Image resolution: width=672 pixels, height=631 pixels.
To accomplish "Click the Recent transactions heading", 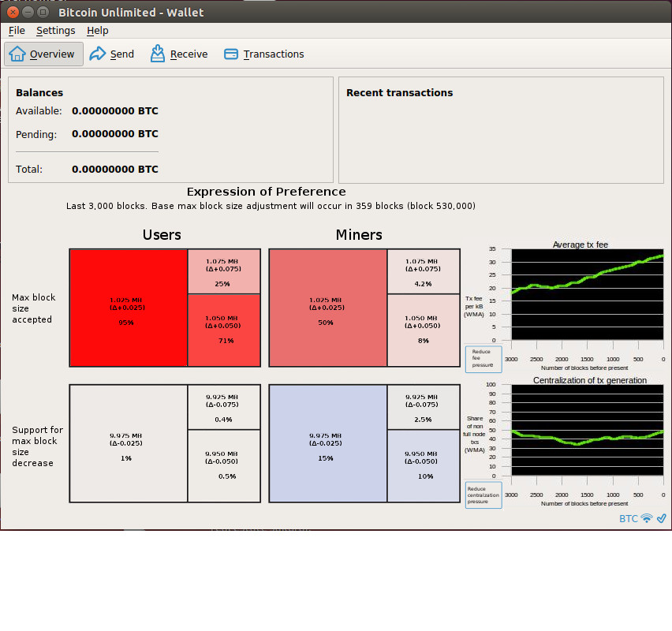I will 399,92.
